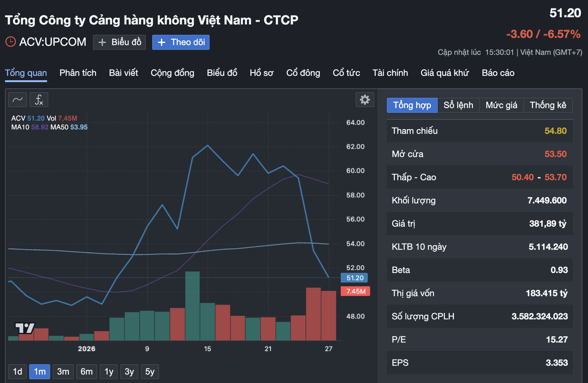Toggle the 1d timeframe
Screen dimensions: 588x383
click(17, 371)
